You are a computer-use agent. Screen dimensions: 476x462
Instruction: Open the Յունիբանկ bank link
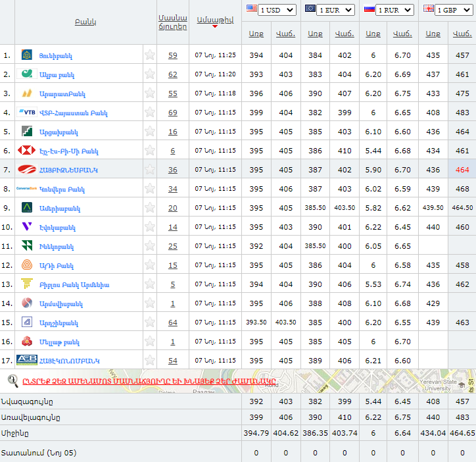(55, 56)
